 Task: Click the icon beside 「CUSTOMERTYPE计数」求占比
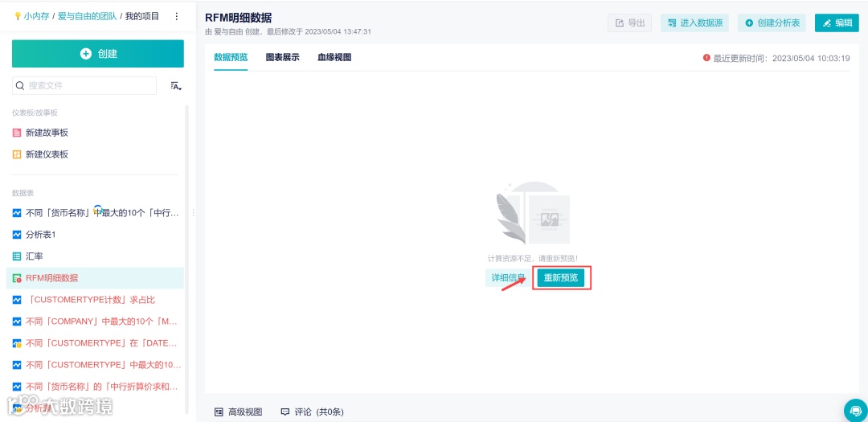click(x=17, y=300)
